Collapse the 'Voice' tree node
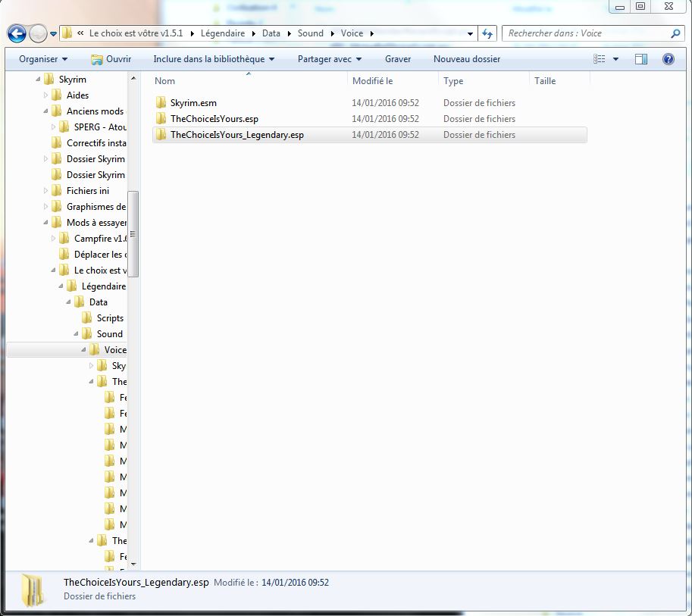 pos(83,350)
